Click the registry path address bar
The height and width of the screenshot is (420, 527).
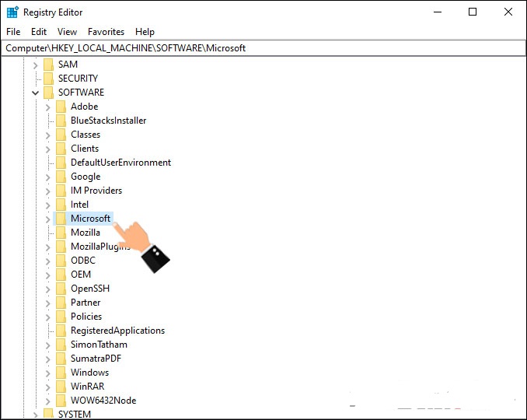[263, 48]
